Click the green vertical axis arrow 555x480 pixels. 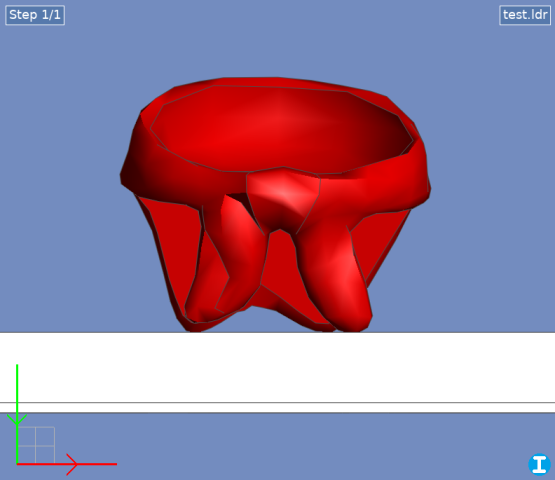click(17, 413)
